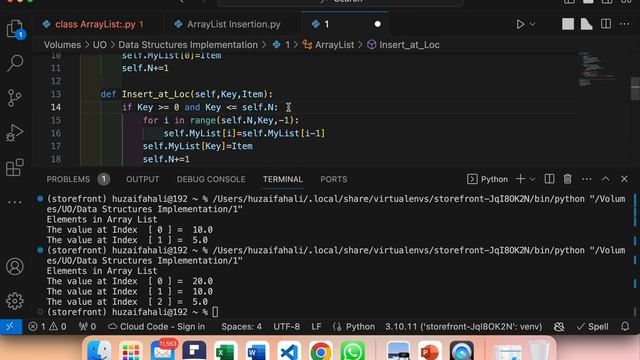
Task: Click the editor vertical scrollbar
Action: pyautogui.click(x=635, y=88)
